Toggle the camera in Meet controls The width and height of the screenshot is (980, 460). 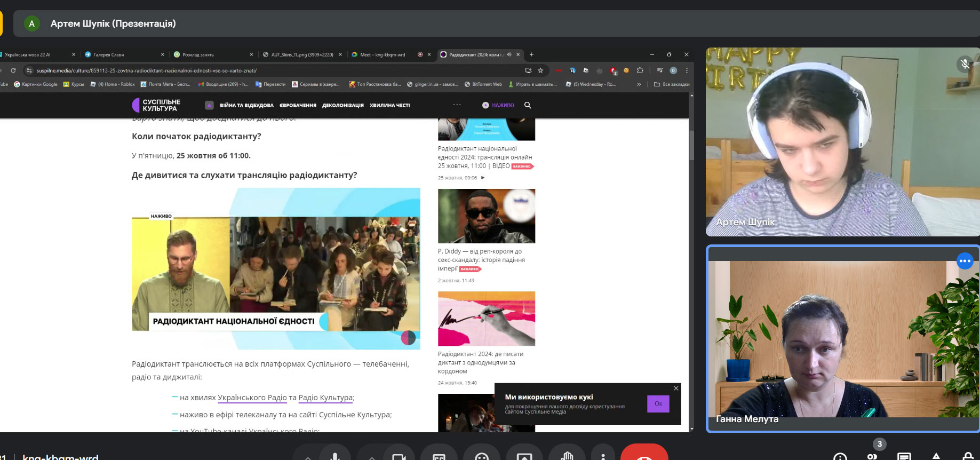point(399,455)
